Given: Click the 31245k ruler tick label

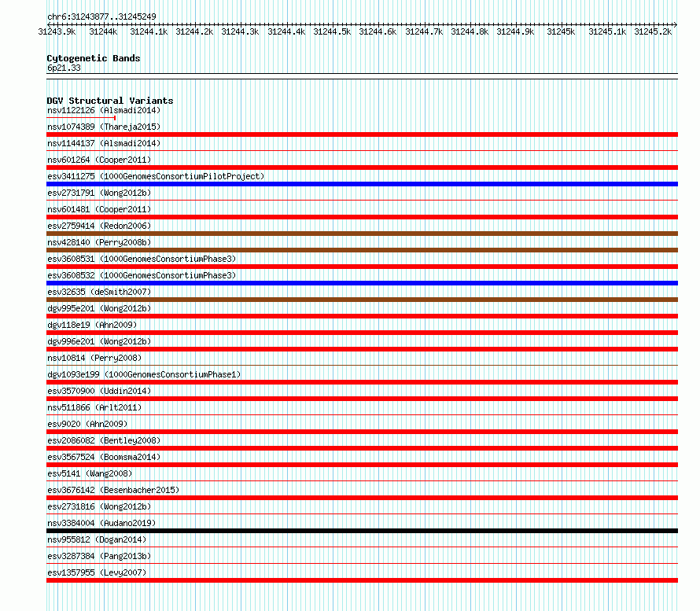Looking at the screenshot, I should click(561, 31).
